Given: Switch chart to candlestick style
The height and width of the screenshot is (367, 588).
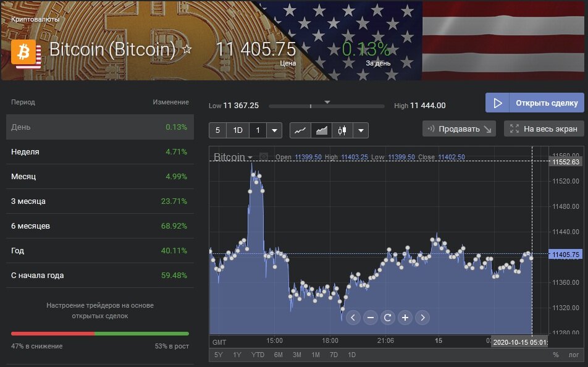Looking at the screenshot, I should coord(342,130).
